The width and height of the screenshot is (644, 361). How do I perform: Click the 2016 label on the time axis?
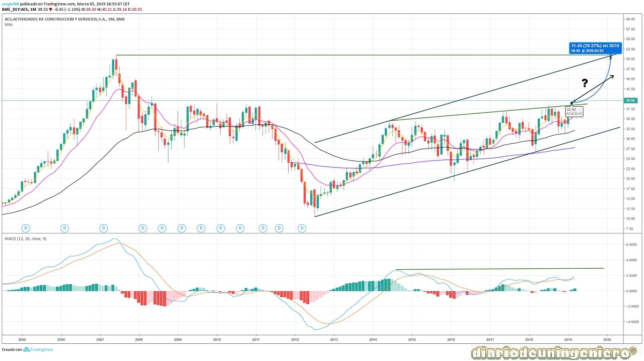[451, 340]
